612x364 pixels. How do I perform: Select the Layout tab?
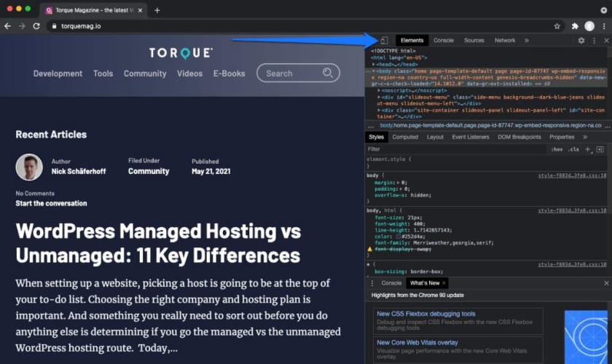pyautogui.click(x=435, y=137)
